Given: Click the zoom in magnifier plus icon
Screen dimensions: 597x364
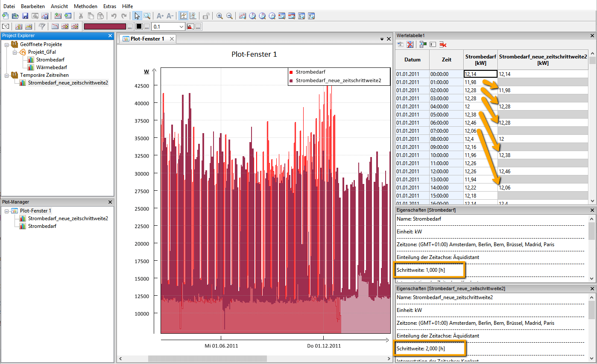Looking at the screenshot, I should 219,16.
